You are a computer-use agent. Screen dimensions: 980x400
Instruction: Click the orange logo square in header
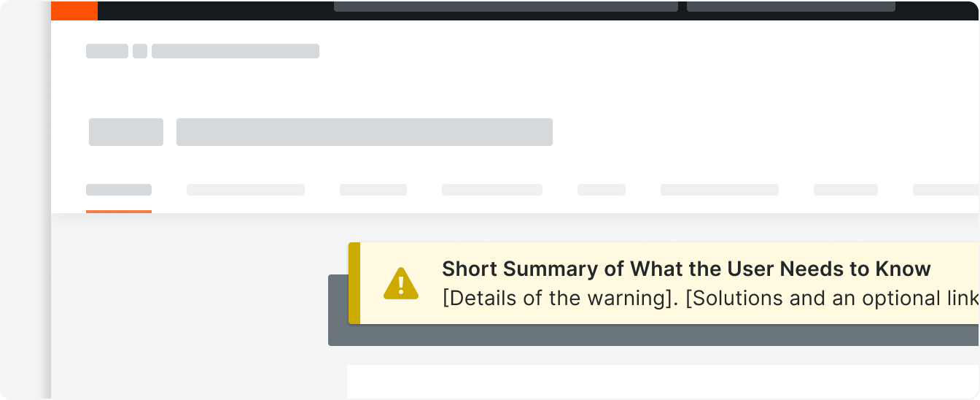(74, 10)
